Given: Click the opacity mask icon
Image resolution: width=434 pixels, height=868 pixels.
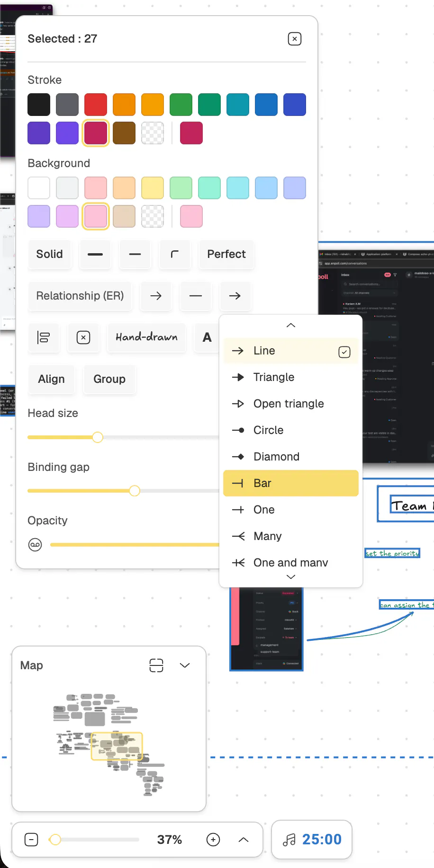Looking at the screenshot, I should (x=35, y=545).
